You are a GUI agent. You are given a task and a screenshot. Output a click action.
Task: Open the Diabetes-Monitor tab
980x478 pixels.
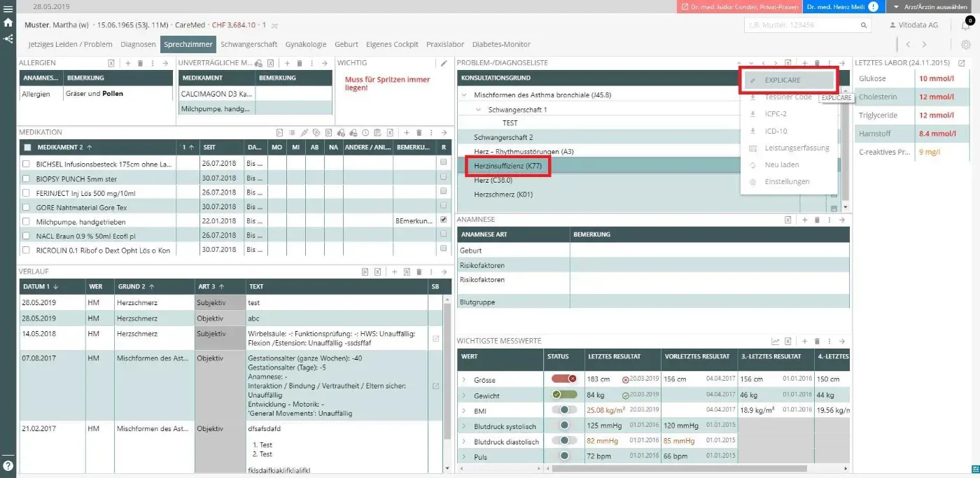click(501, 44)
